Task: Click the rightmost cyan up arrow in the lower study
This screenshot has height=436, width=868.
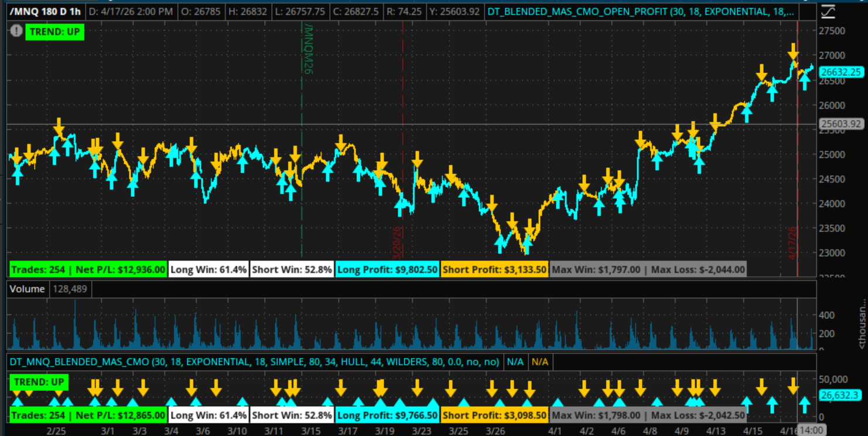Action: 805,404
